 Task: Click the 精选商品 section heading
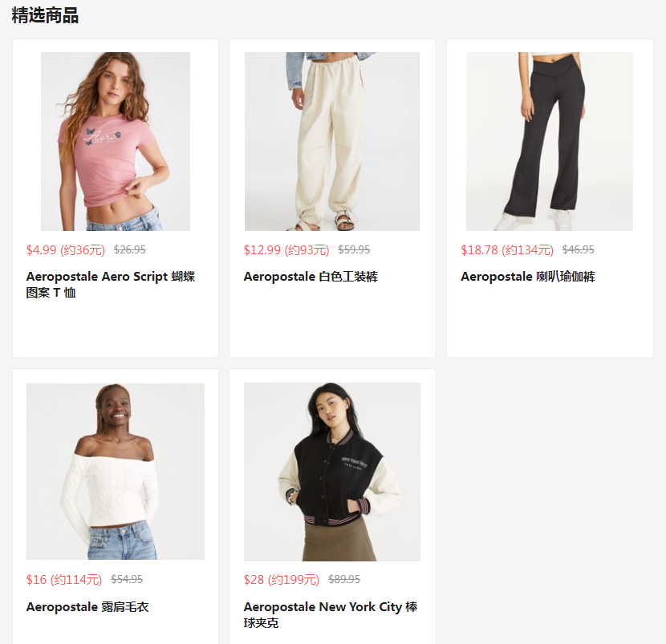click(45, 15)
